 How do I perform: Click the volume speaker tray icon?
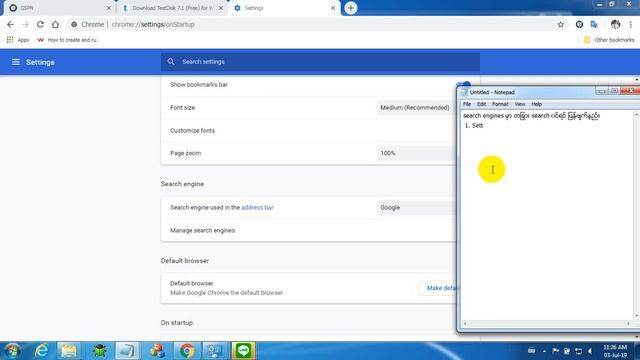[x=590, y=351]
